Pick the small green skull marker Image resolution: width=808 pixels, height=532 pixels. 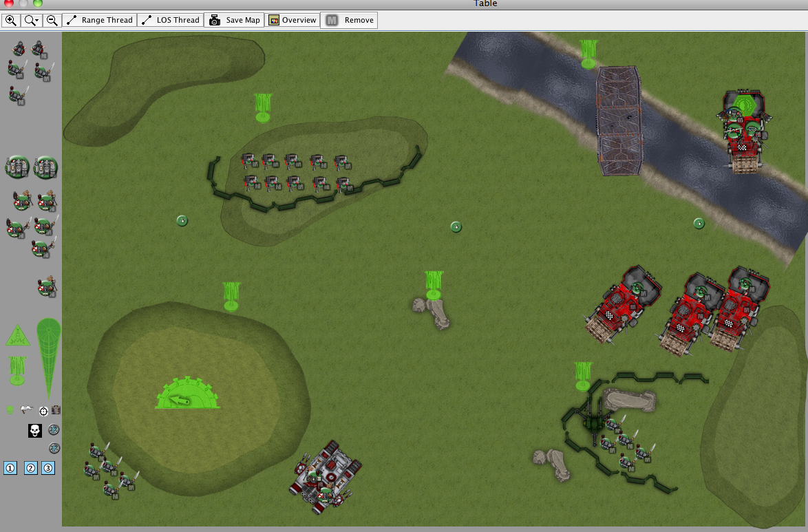(10, 409)
